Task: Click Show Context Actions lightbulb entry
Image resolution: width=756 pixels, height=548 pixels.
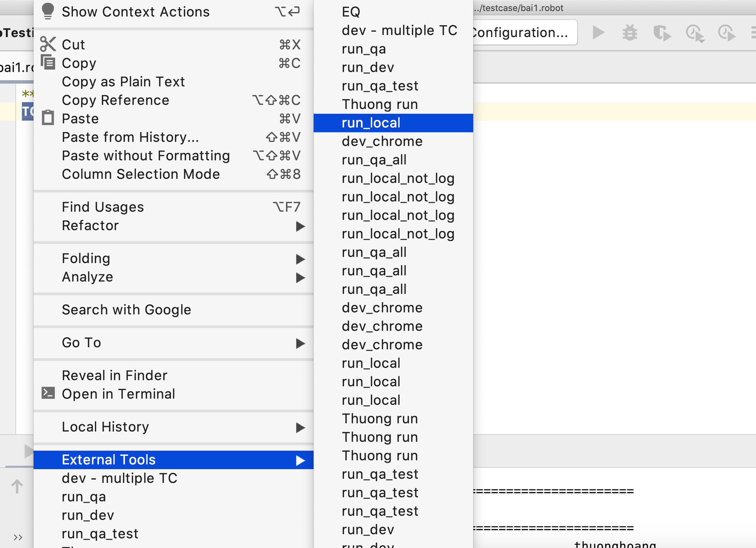Action: [136, 12]
